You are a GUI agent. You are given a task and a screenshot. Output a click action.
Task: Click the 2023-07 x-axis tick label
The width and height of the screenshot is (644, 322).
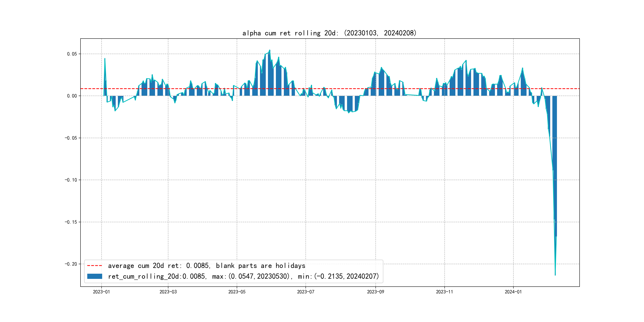[306, 292]
